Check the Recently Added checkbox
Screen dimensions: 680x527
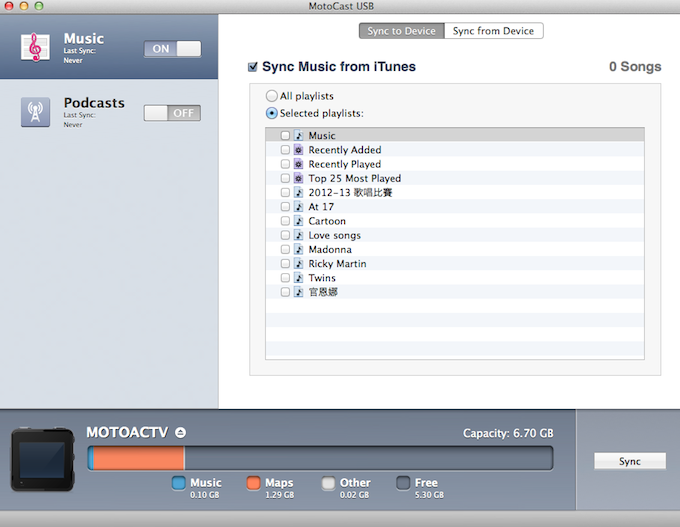285,150
